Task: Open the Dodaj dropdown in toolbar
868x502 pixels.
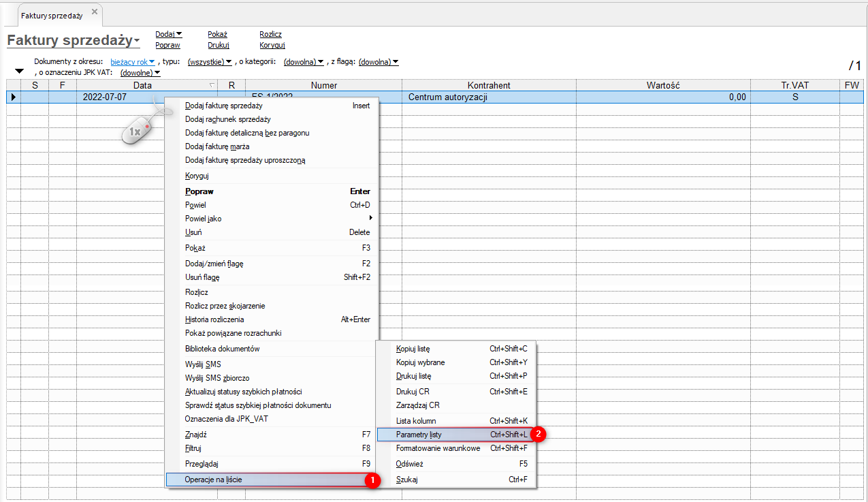Action: click(x=169, y=34)
